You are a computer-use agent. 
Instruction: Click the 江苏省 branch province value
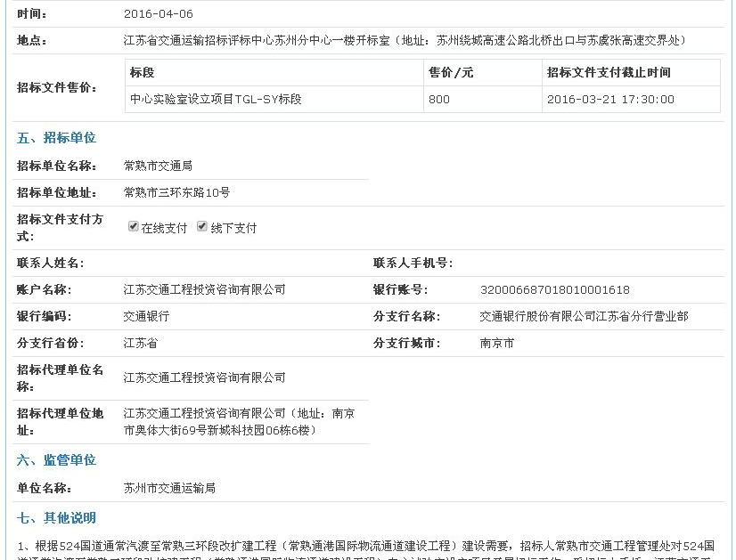tap(141, 343)
